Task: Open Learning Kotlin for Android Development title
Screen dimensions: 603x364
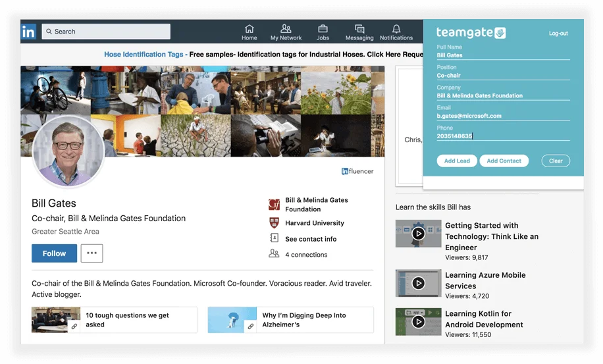Action: 484,319
